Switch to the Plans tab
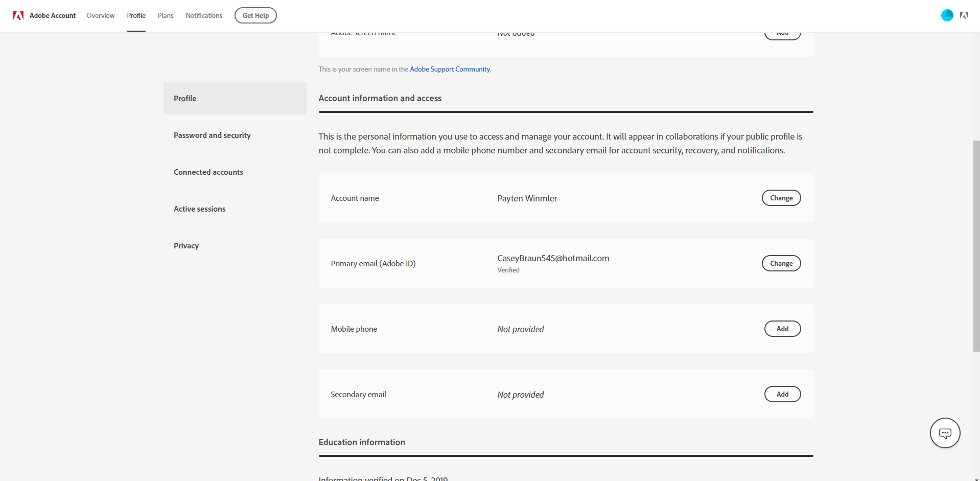 [166, 15]
